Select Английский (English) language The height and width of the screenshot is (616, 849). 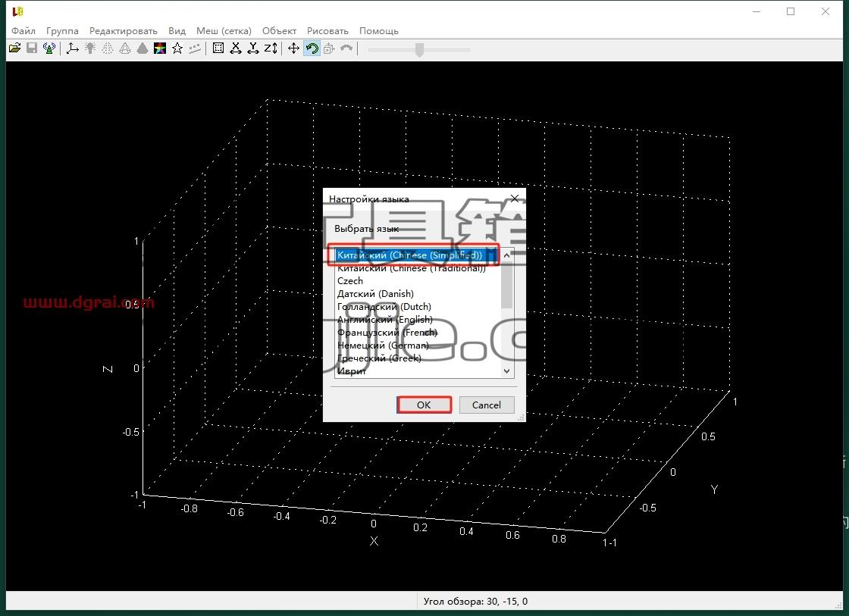[x=418, y=320]
